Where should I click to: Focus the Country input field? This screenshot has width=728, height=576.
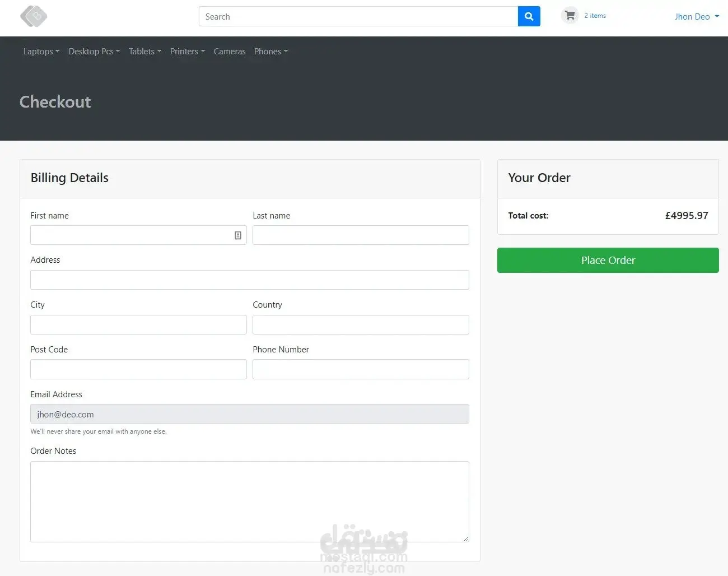click(x=361, y=325)
